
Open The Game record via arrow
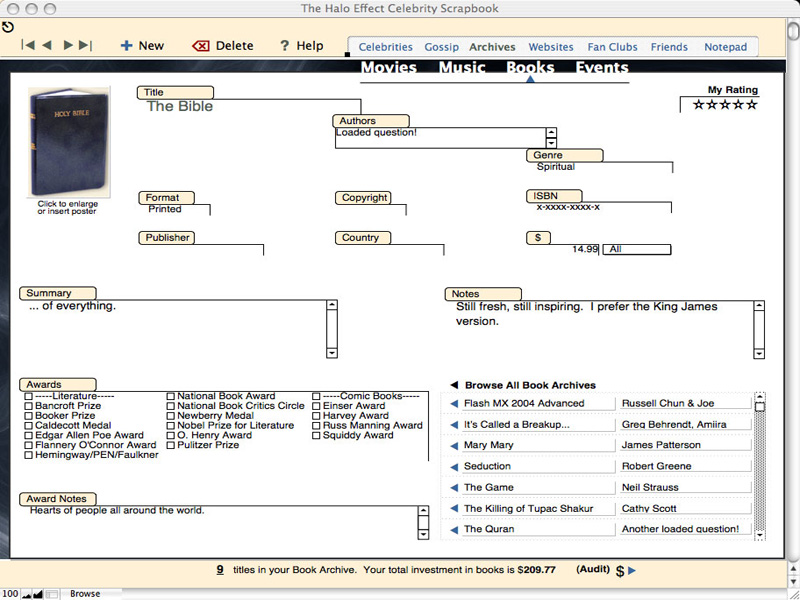454,488
